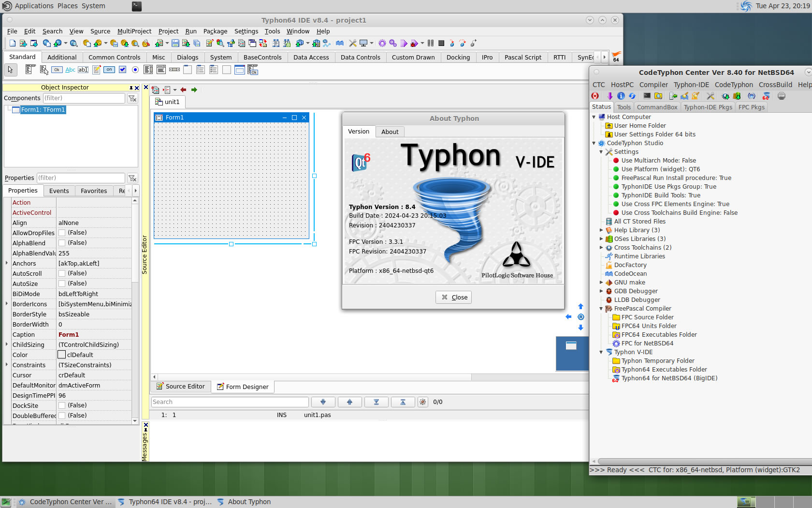
Task: Collapse the Host Computer tree node
Action: [594, 117]
